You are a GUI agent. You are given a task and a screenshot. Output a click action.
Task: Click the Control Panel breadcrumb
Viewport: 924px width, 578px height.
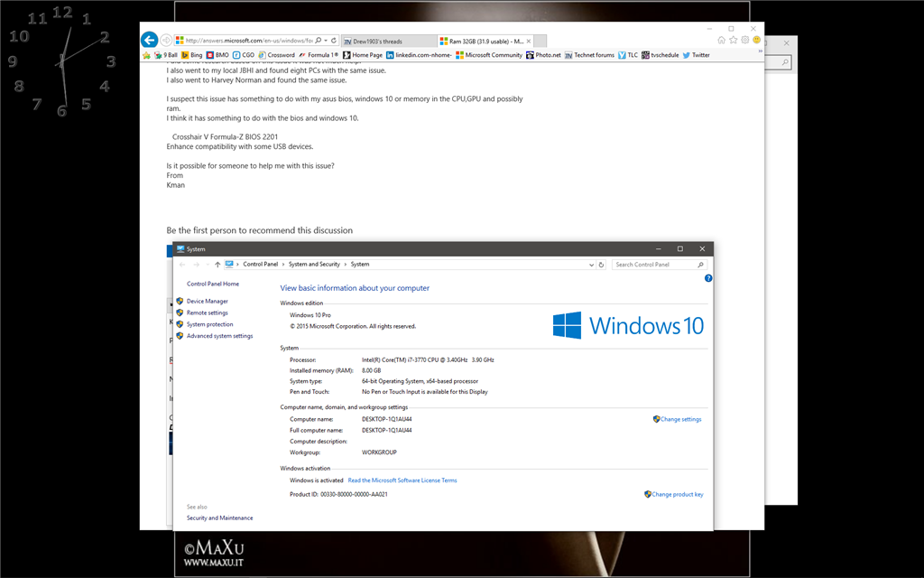pyautogui.click(x=261, y=265)
